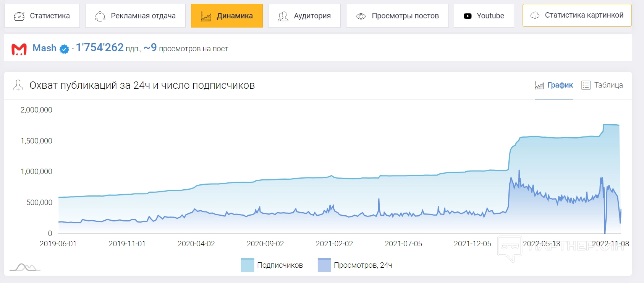Open the Просмотры постов tab
Viewport: 644px width, 283px height.
coord(405,16)
